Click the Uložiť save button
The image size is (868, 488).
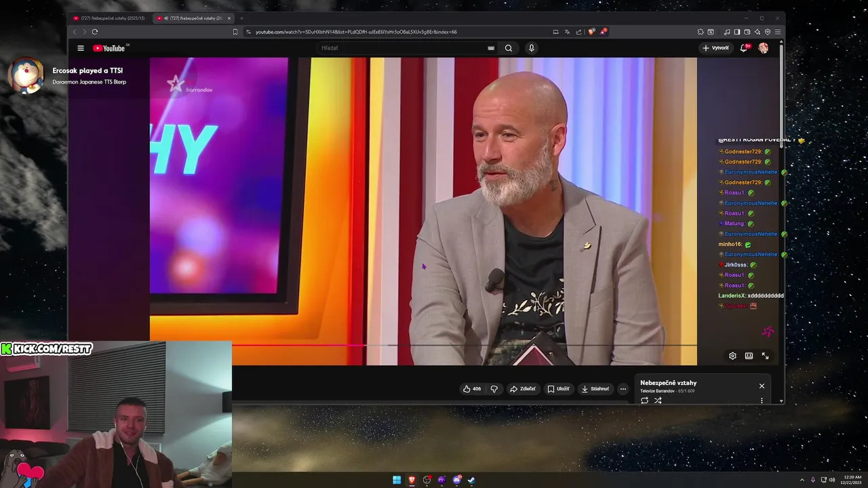[x=559, y=389]
